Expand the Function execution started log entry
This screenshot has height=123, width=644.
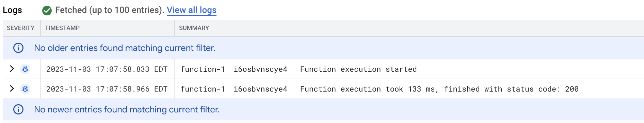[x=12, y=69]
